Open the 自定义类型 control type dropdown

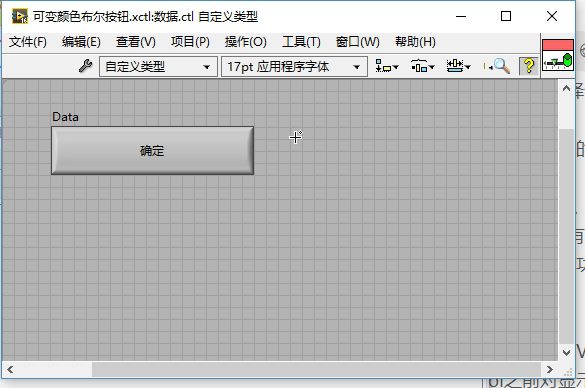[158, 67]
